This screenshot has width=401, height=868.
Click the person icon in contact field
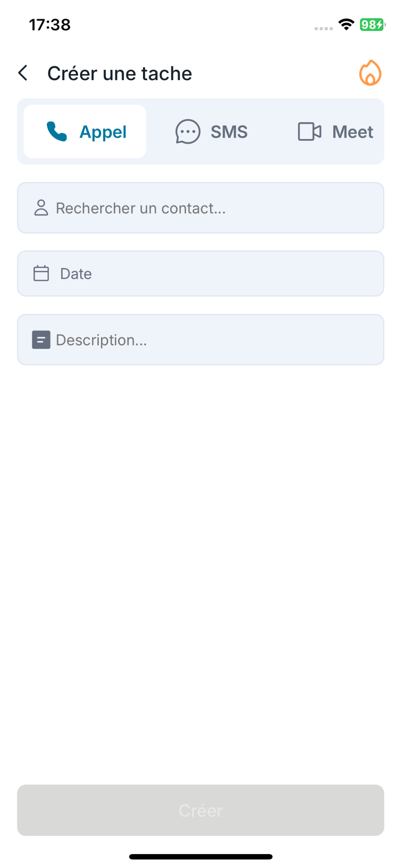coord(41,208)
